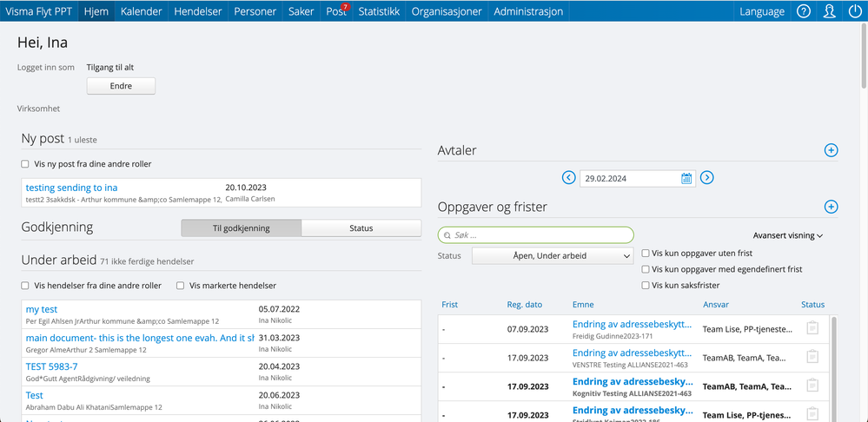Viewport: 868px width, 422px height.
Task: Enable Vis hendelser fra dine andre roller
Action: tap(25, 286)
